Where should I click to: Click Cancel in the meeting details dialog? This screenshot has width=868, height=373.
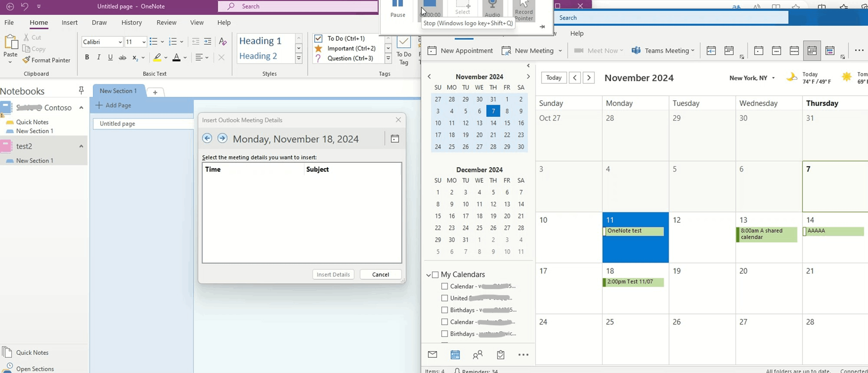click(x=381, y=274)
